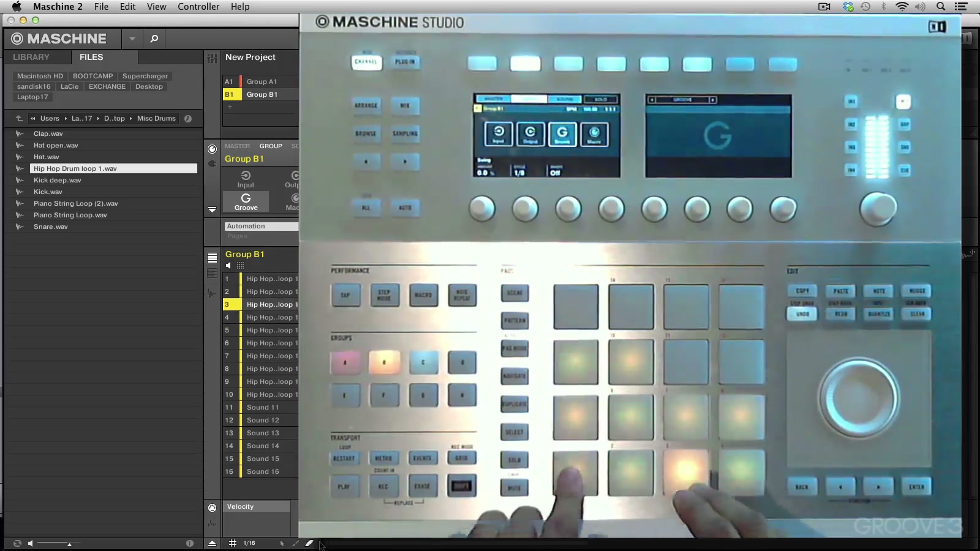Select sound slot 5 Hip Hop loop
This screenshot has width=980, height=551.
pyautogui.click(x=261, y=330)
